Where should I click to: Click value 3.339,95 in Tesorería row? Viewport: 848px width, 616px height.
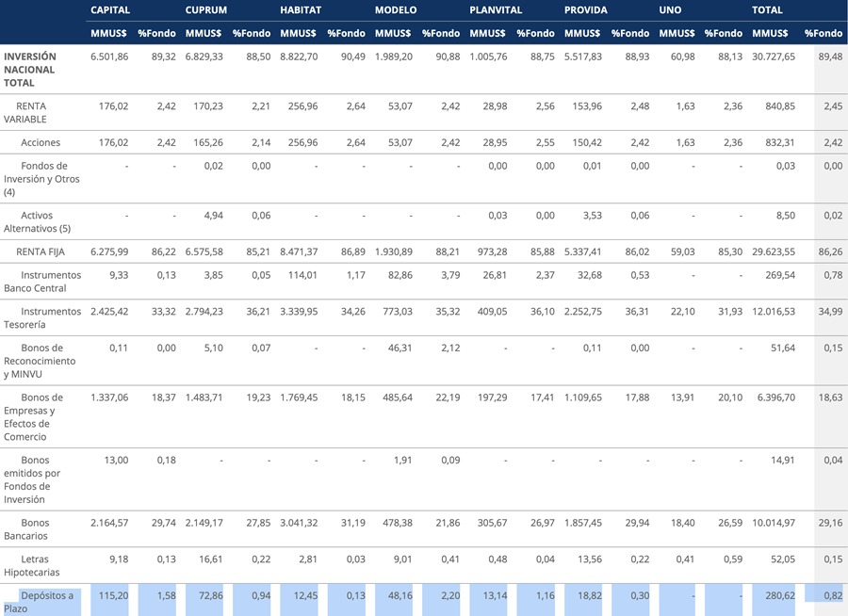tap(299, 312)
